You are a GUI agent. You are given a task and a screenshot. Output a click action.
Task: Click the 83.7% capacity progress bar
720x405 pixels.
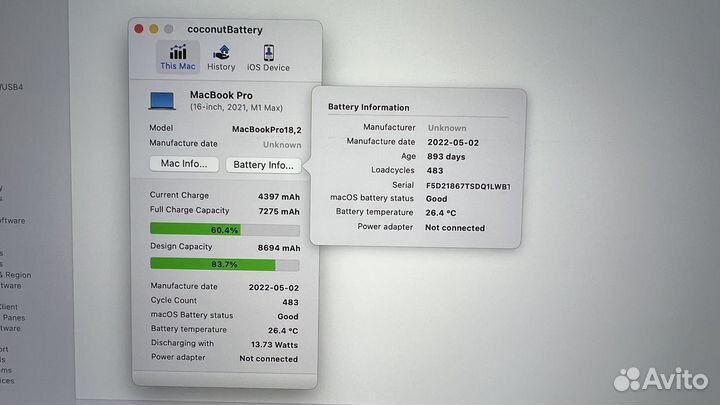225,264
